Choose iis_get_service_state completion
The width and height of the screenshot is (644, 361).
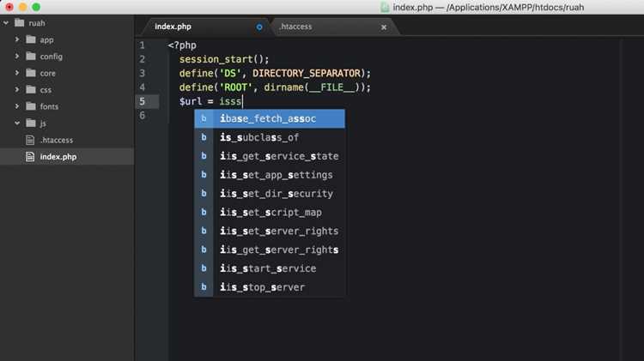(270, 156)
